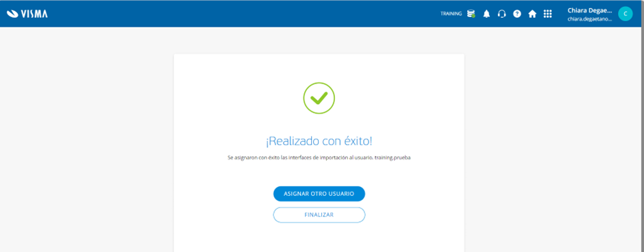This screenshot has height=252, width=644.
Task: Click the TRAINING label in header
Action: pos(451,14)
